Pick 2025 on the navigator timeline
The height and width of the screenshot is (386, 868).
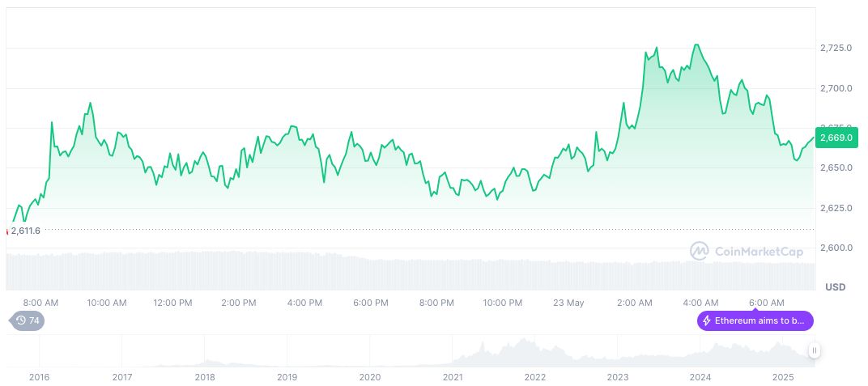click(783, 377)
